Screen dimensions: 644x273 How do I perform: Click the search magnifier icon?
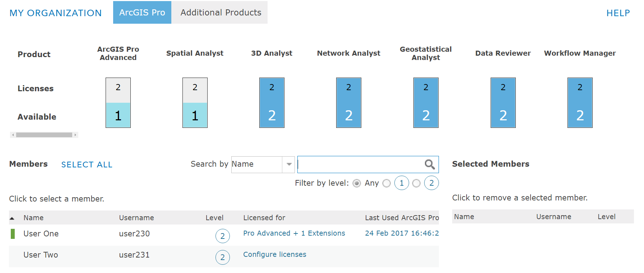click(430, 165)
